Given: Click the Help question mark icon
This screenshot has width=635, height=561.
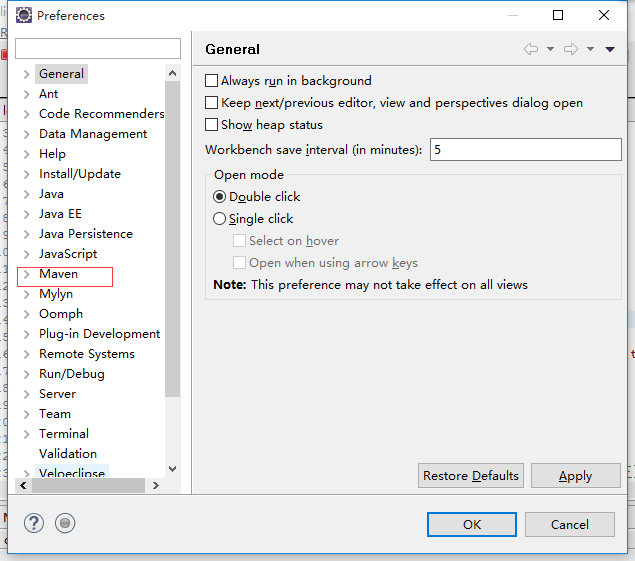Looking at the screenshot, I should click(x=34, y=523).
